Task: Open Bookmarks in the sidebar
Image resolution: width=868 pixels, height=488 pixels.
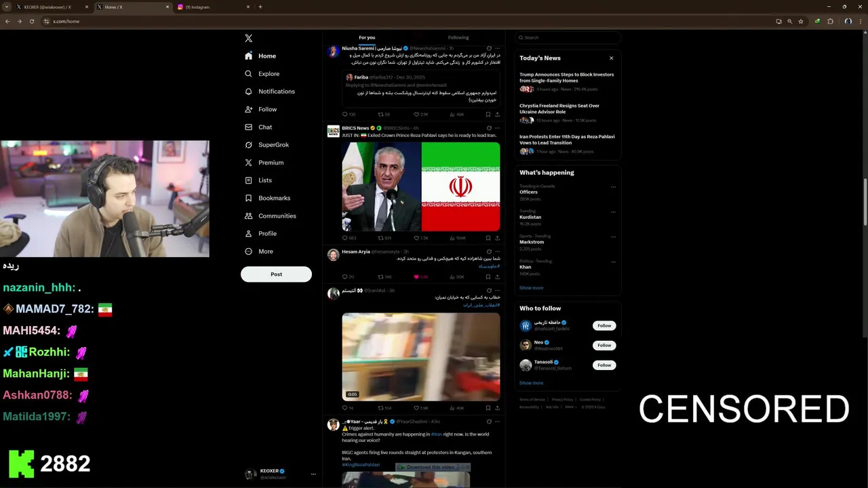Action: tap(267, 198)
